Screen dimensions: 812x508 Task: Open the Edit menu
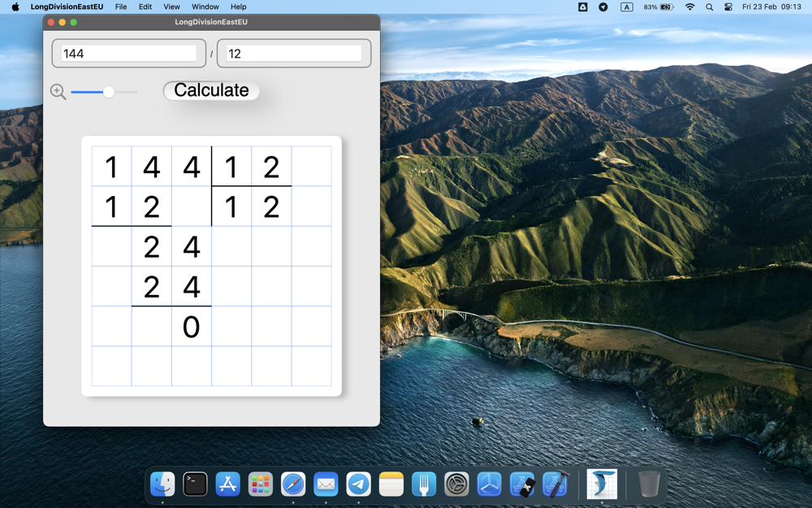pos(145,7)
